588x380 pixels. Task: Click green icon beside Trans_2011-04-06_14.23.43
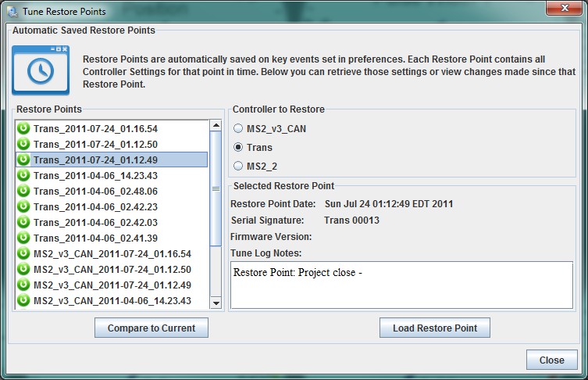click(23, 175)
